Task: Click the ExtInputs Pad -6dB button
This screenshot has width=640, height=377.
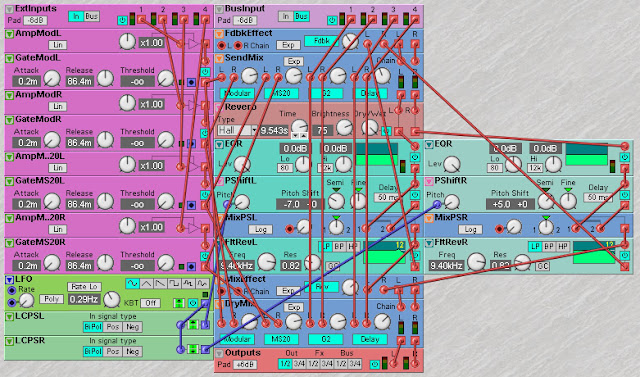Action: (x=36, y=20)
